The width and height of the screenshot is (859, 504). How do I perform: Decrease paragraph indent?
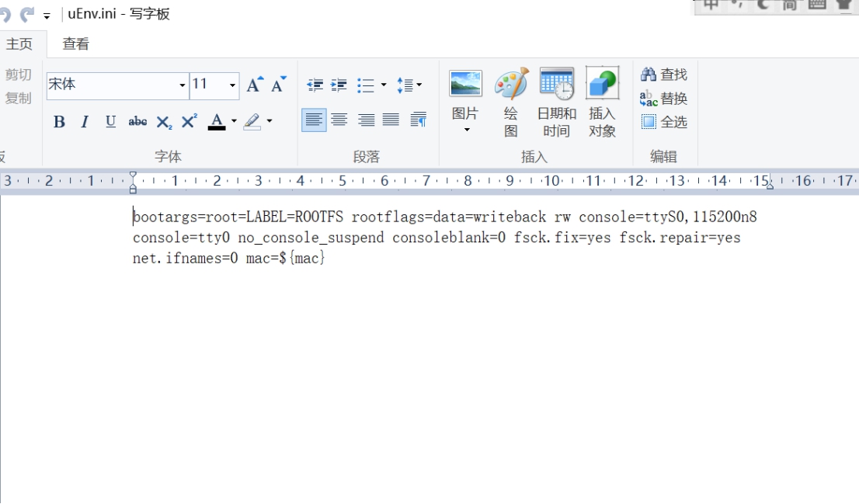[315, 85]
